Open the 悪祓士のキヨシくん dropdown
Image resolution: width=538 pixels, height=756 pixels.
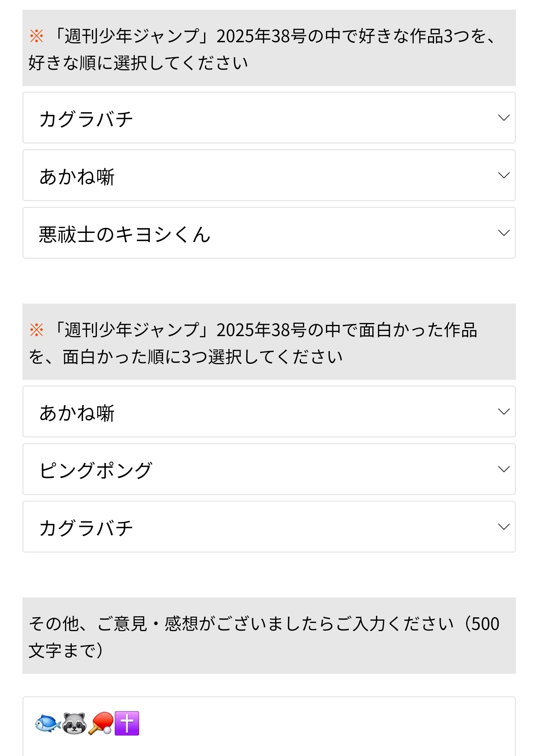pos(268,233)
